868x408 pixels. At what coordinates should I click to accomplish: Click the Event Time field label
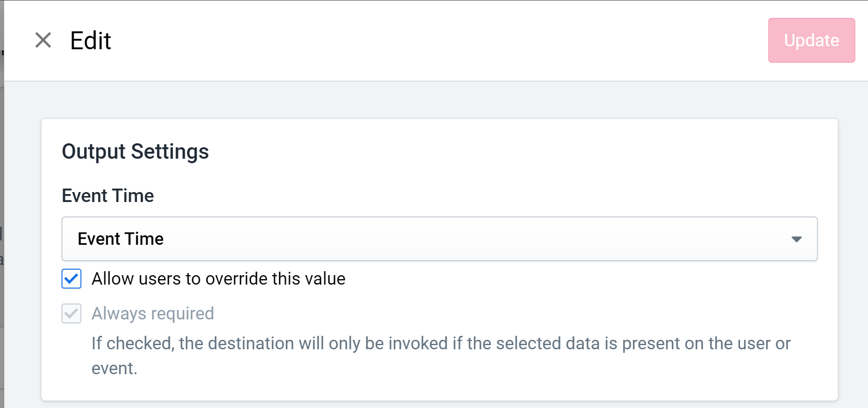tap(108, 196)
